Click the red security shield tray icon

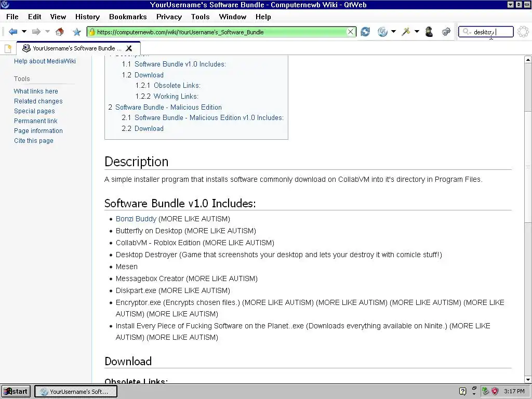[495, 391]
